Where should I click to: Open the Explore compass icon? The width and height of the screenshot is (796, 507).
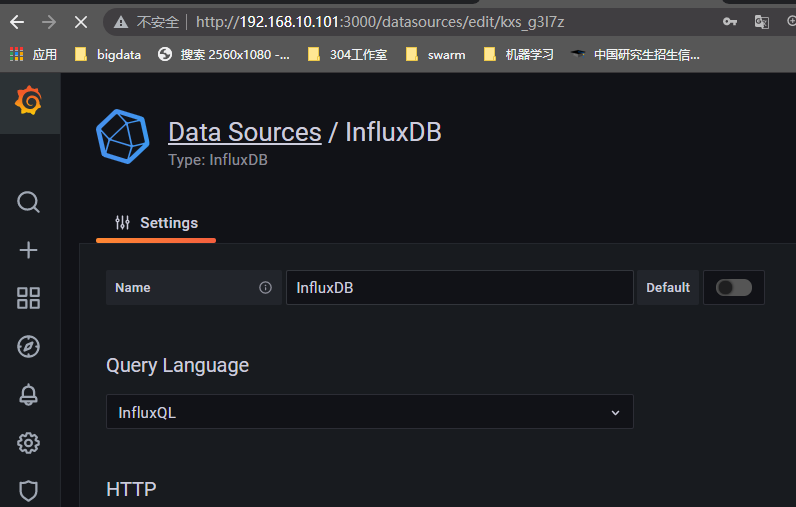[x=29, y=346]
